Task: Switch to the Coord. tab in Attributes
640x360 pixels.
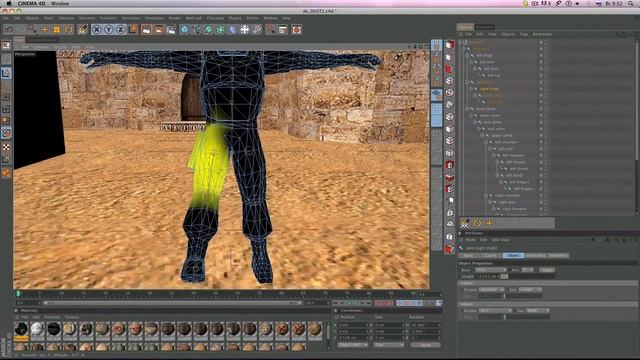Action: [491, 256]
